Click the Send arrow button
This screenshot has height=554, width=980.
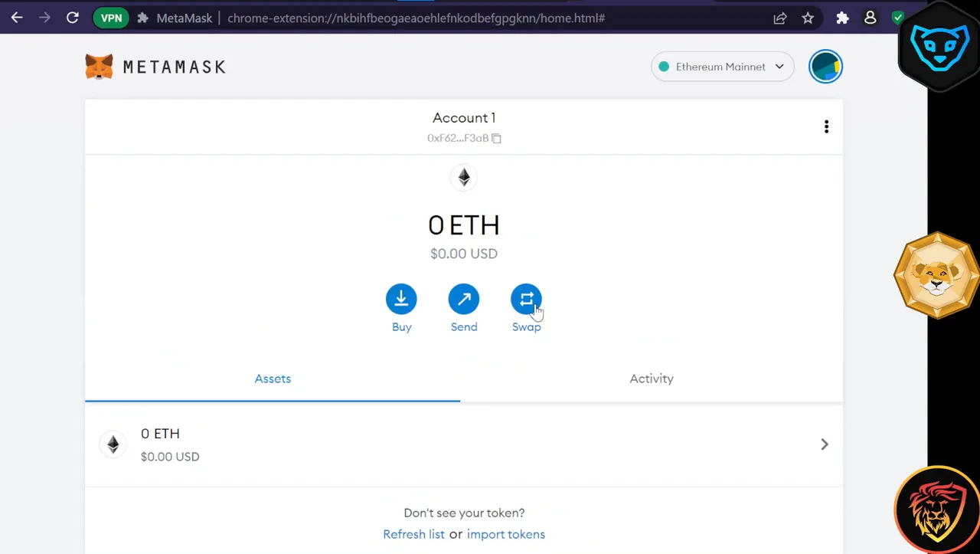click(x=464, y=299)
